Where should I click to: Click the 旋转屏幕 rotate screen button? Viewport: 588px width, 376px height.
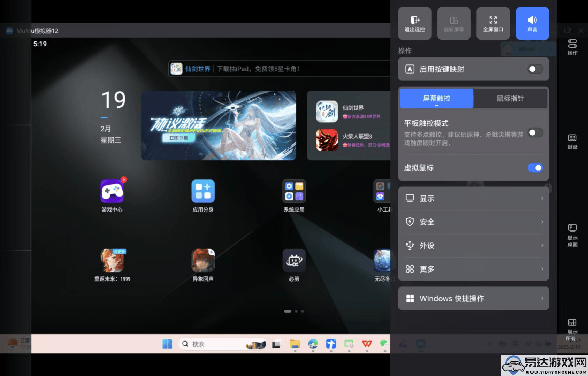[454, 23]
